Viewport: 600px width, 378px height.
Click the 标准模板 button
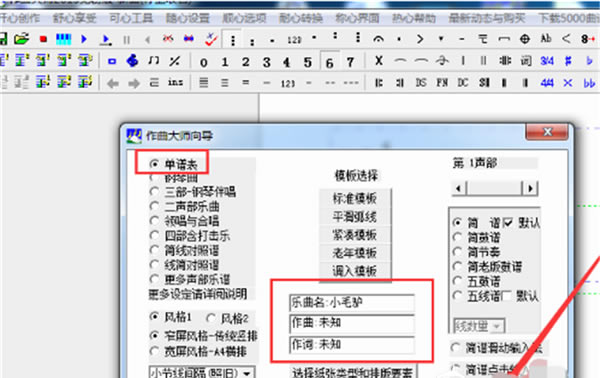[355, 199]
